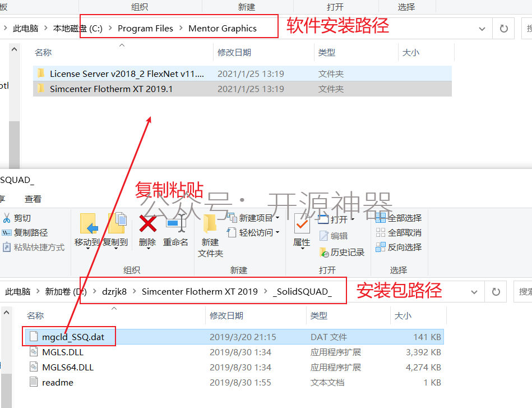
Task: Click the search box in lower window
Action: tap(523, 291)
